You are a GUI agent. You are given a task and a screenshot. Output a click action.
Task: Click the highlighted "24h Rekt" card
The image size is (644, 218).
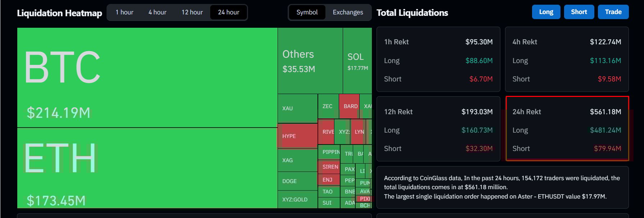click(567, 130)
